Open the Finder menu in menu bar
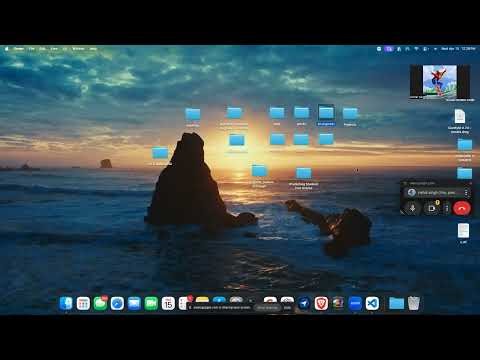The image size is (480, 360). [x=19, y=49]
